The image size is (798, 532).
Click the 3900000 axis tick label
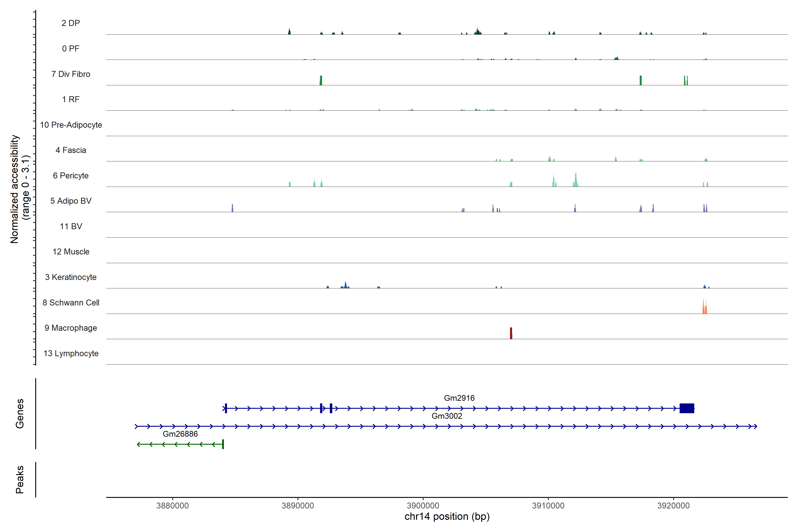pyautogui.click(x=423, y=506)
